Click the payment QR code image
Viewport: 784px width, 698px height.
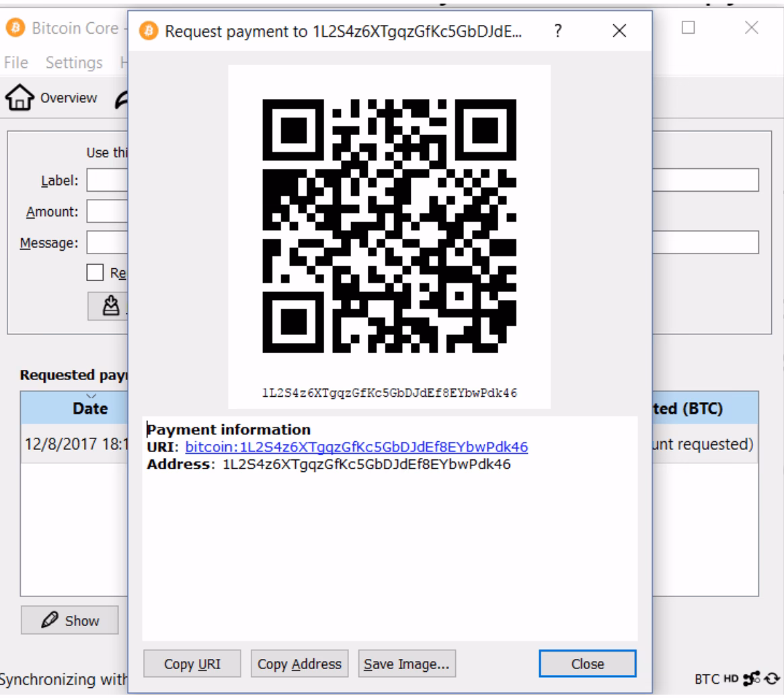click(x=389, y=226)
